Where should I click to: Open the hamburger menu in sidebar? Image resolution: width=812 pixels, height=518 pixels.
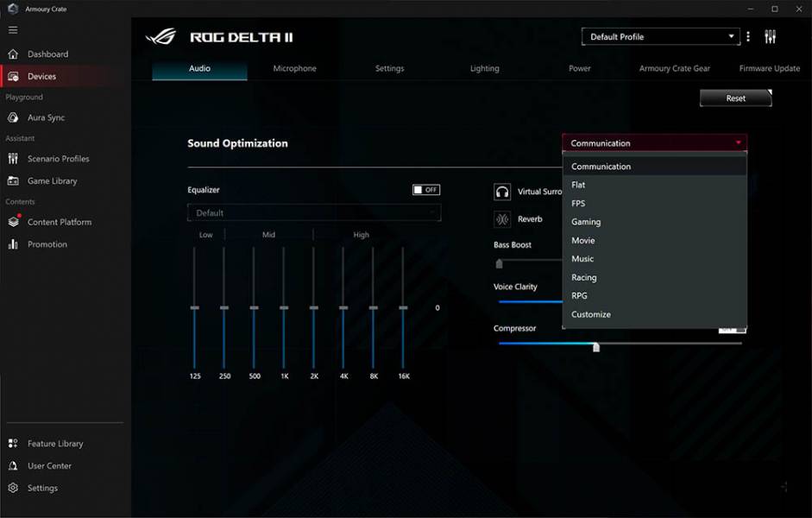(x=13, y=30)
